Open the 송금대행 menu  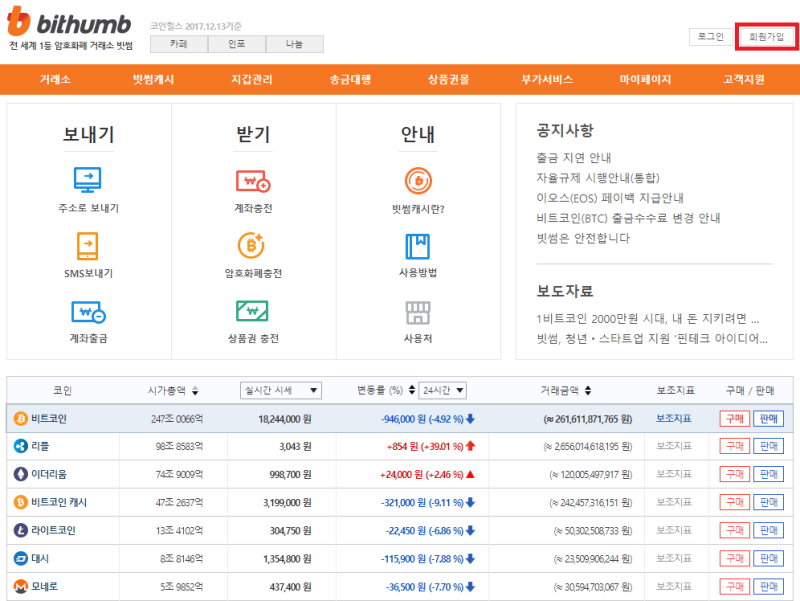350,80
